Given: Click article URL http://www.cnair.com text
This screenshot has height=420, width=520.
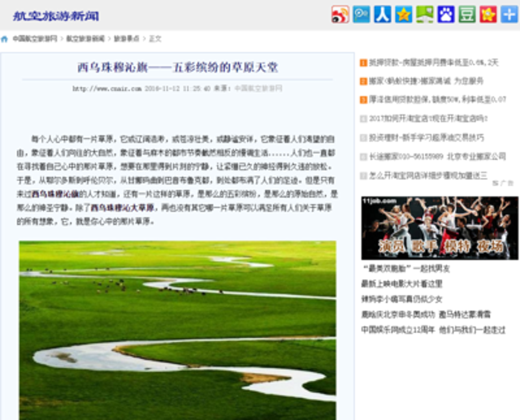Looking at the screenshot, I should tap(107, 88).
